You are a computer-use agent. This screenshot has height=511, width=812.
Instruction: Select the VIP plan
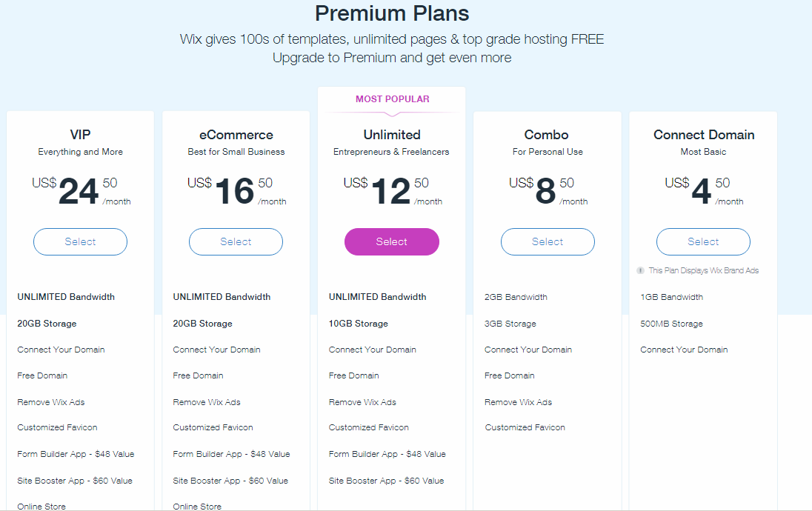pyautogui.click(x=80, y=241)
